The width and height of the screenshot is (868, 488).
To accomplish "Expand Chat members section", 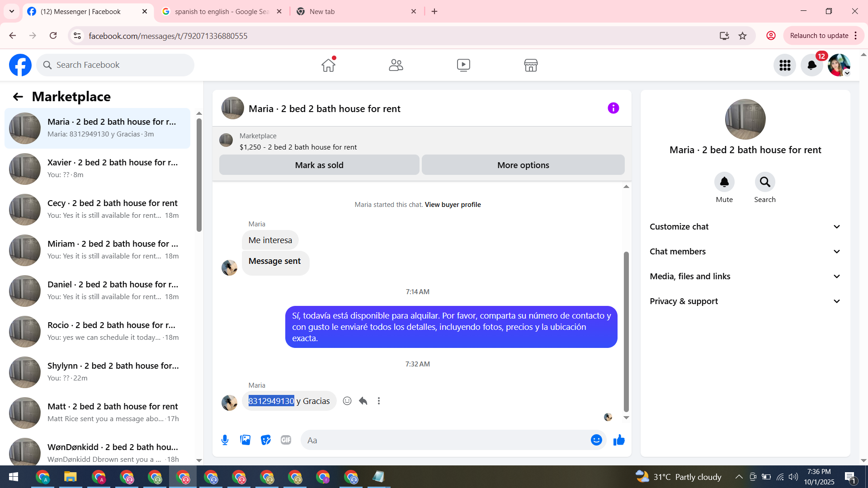I will click(x=745, y=252).
